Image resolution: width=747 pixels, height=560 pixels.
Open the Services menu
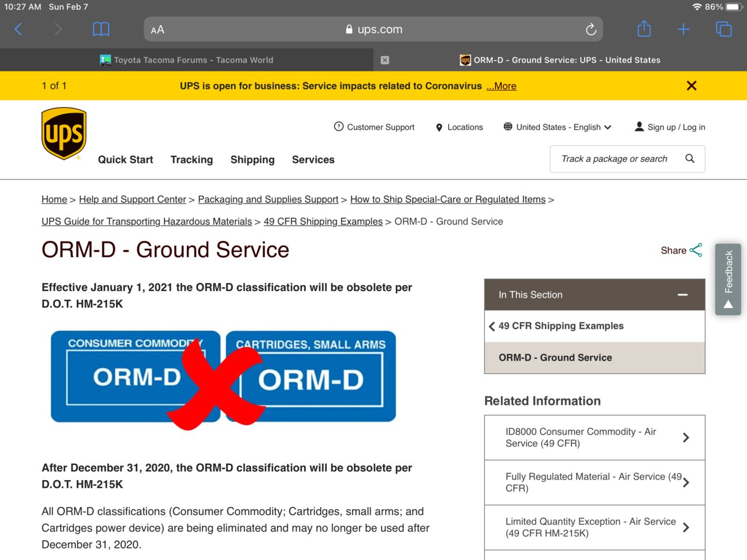tap(313, 160)
